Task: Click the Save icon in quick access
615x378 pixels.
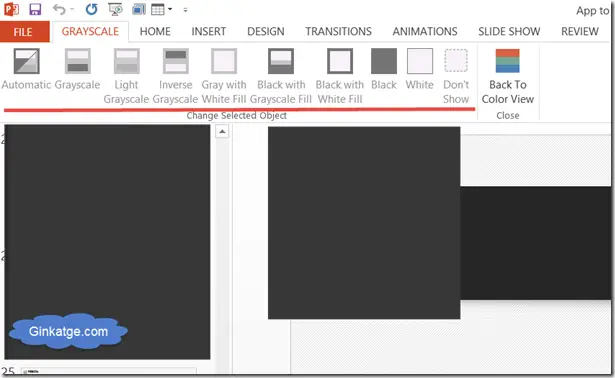Action: tap(35, 9)
